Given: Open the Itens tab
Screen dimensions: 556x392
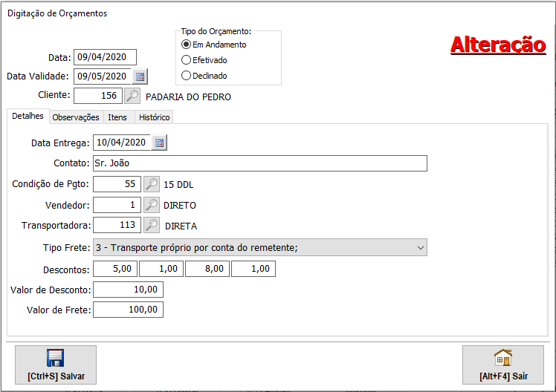Looking at the screenshot, I should tap(117, 117).
